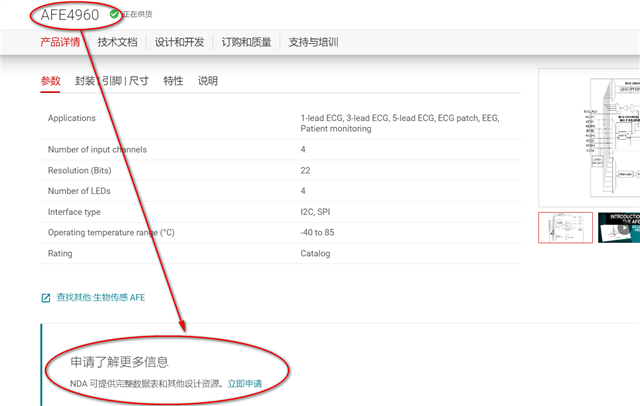Click the Number of LEDs label
The image size is (640, 406).
(x=79, y=191)
